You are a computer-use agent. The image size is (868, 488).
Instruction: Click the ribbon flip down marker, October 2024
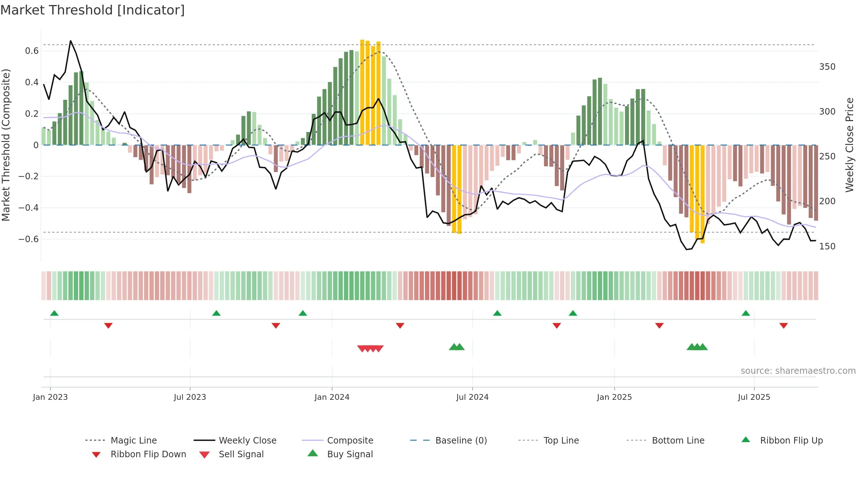pos(557,326)
